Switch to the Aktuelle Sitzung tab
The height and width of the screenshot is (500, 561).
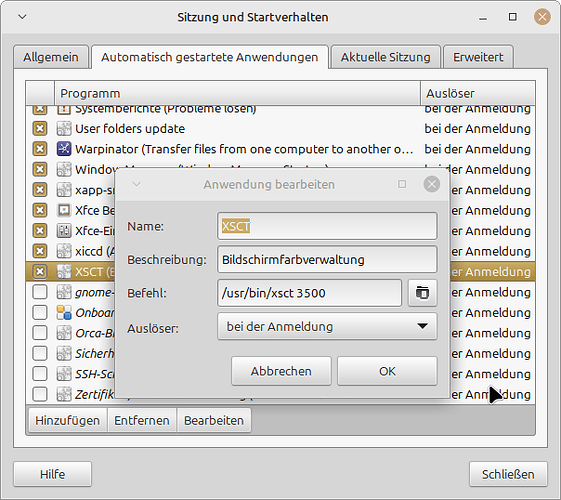pyautogui.click(x=385, y=57)
